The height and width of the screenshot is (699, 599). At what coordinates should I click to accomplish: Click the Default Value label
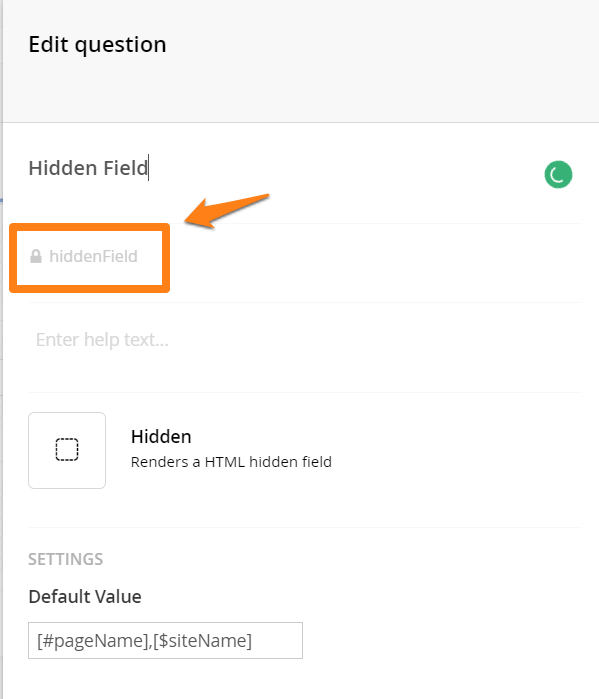coord(85,596)
